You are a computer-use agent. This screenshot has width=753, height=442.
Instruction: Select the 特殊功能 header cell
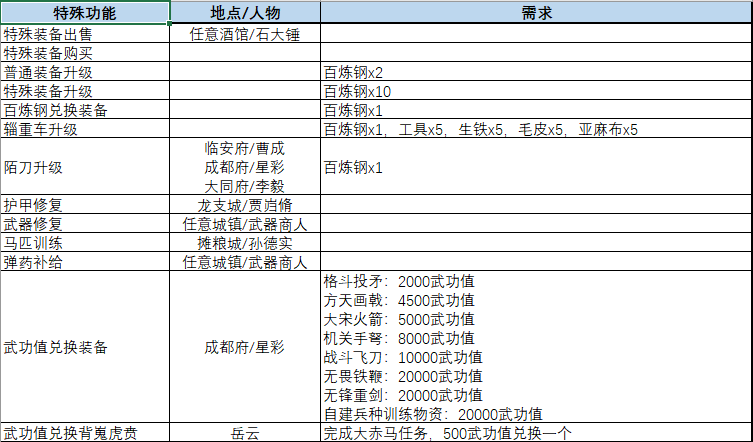[85, 13]
